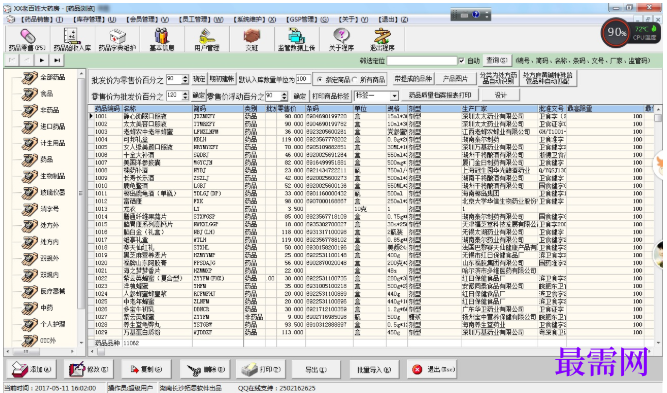Select table row with code 1013
The height and width of the screenshot is (393, 667).
point(371,209)
